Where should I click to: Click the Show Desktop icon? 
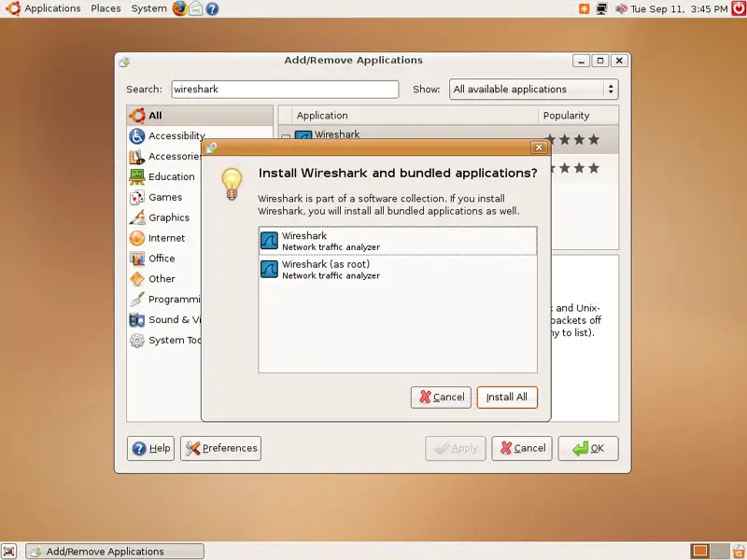pos(8,551)
